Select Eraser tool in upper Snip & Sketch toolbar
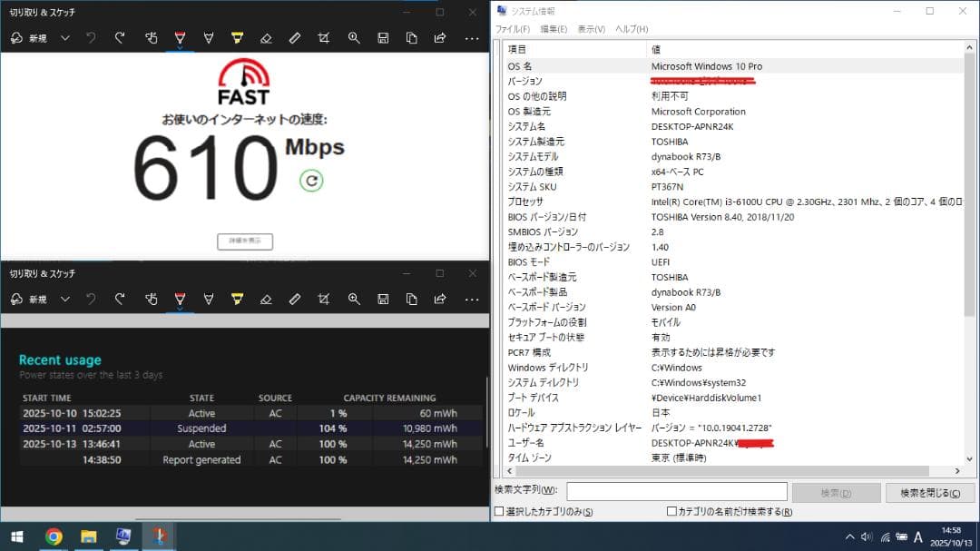Screen dimensions: 980x551 point(266,38)
